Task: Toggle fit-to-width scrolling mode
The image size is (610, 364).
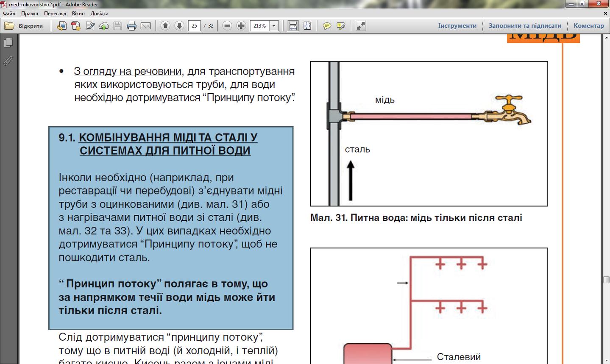Action: [293, 26]
